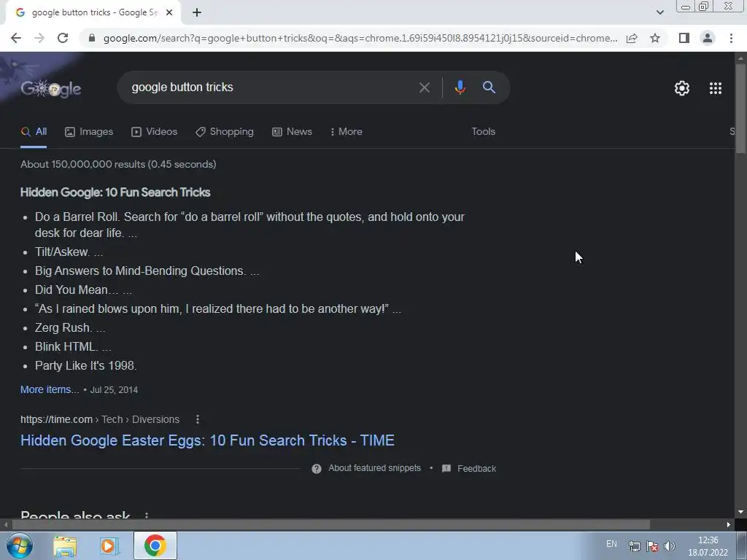The image size is (747, 560).
Task: Open Windows Explorer from taskbar
Action: point(65,545)
